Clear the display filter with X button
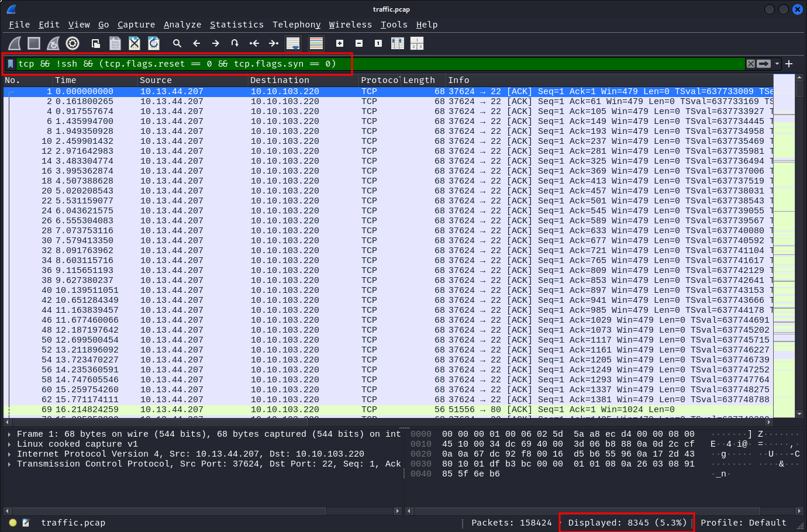Viewport: 807px width, 532px height. click(x=751, y=64)
